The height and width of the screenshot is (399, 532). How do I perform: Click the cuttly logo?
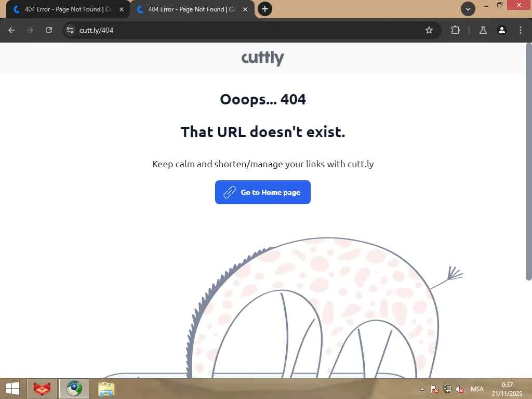coord(262,58)
